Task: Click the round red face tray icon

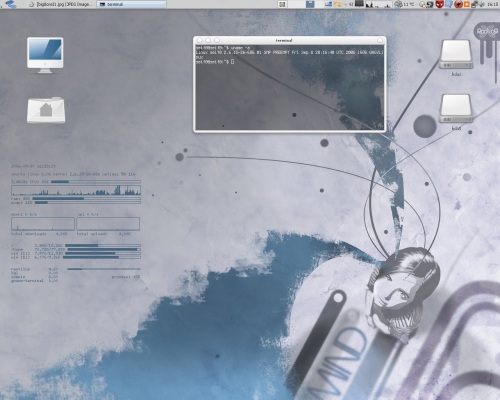Action: pyautogui.click(x=458, y=4)
